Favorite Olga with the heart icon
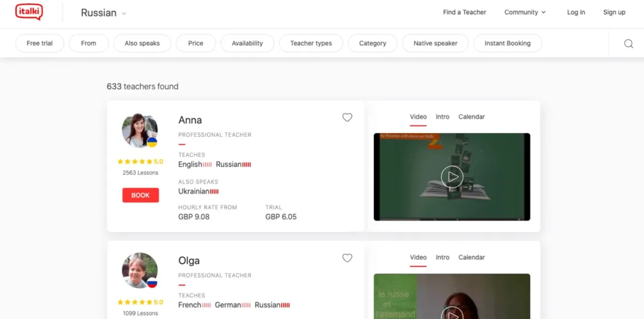 point(347,258)
